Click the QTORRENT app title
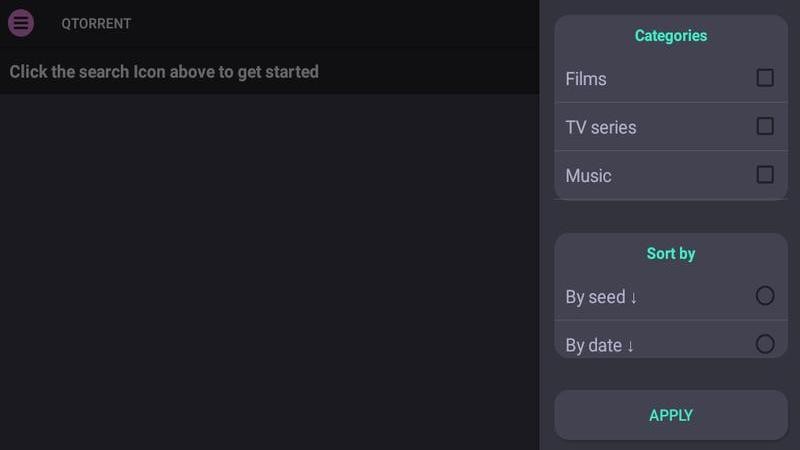This screenshot has width=800, height=450. point(96,24)
